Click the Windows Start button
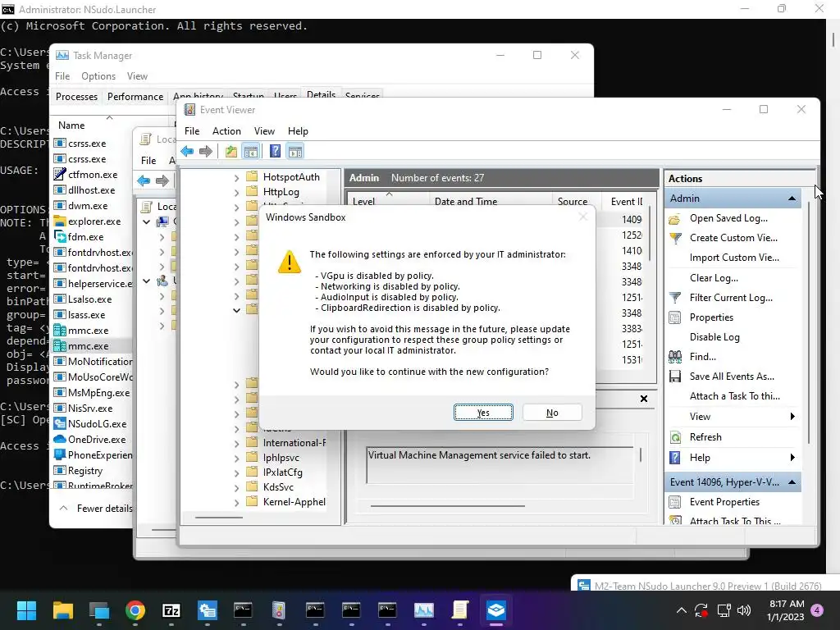840x630 pixels. click(x=26, y=610)
